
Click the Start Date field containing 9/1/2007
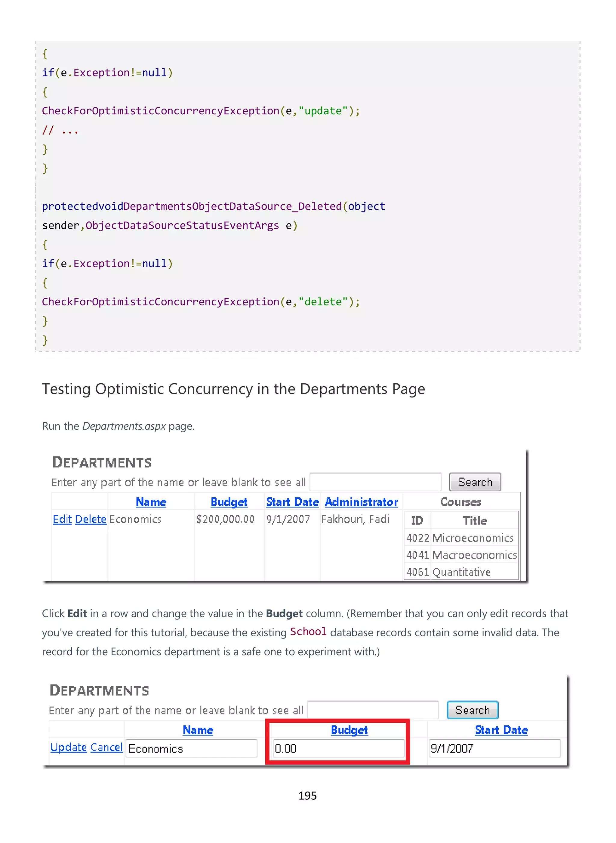point(494,748)
